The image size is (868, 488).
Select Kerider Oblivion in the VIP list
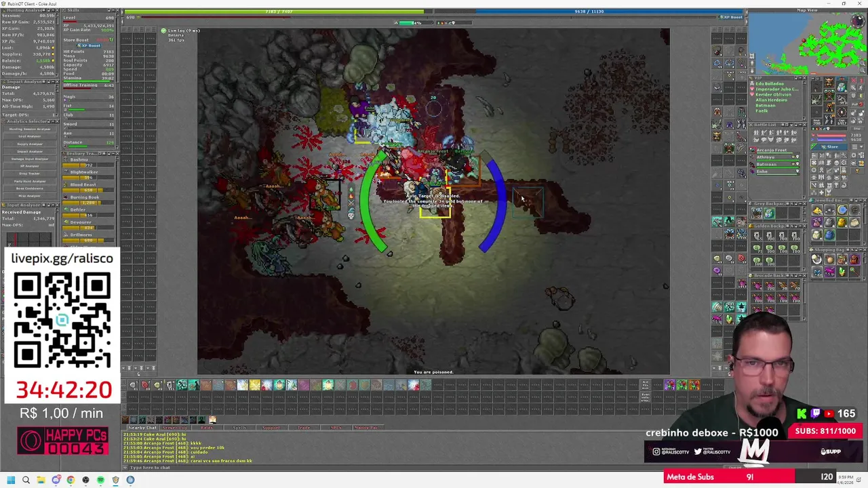click(773, 94)
